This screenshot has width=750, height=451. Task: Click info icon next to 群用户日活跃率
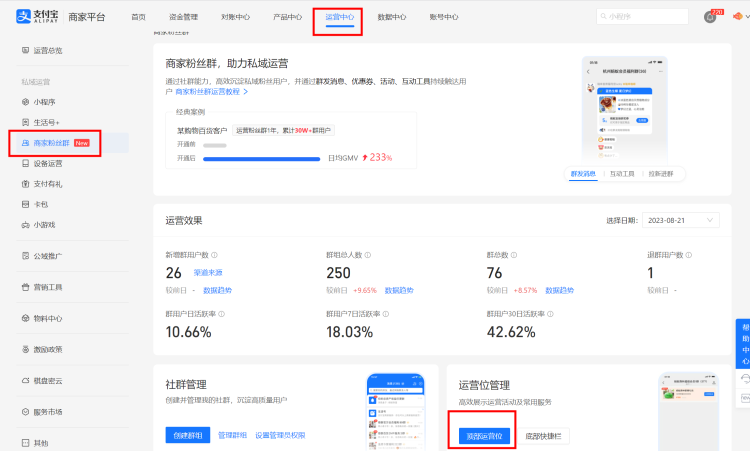pos(221,314)
